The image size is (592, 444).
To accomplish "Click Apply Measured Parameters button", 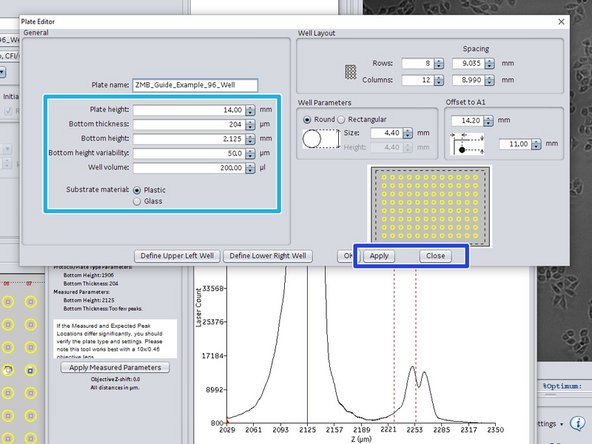I will [x=115, y=367].
